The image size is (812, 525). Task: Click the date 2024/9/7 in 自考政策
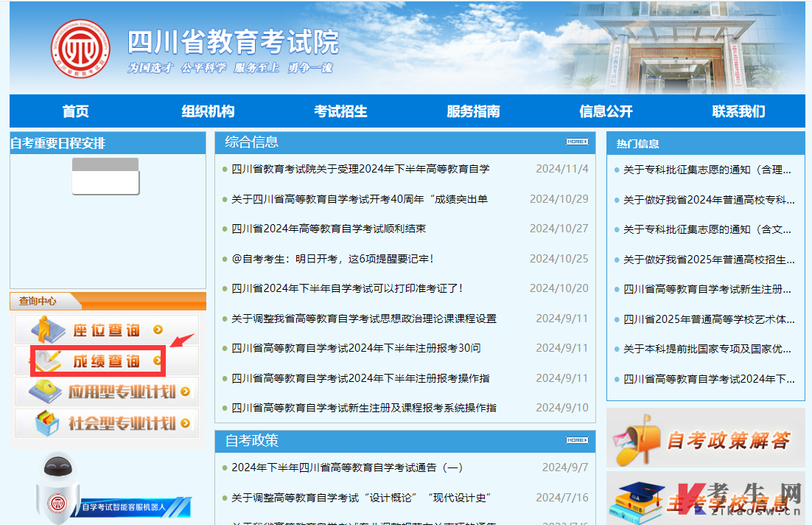[565, 467]
